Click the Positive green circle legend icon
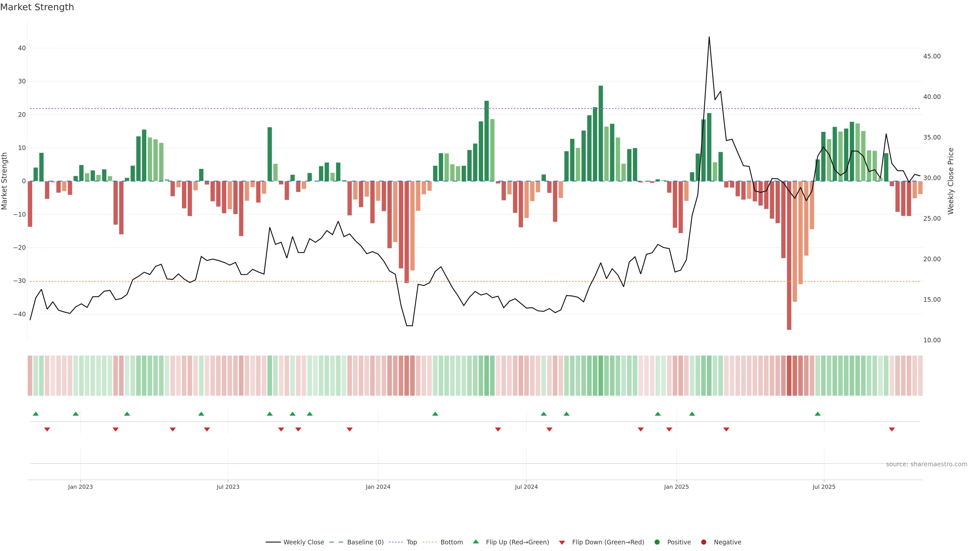The image size is (980, 551). (657, 542)
